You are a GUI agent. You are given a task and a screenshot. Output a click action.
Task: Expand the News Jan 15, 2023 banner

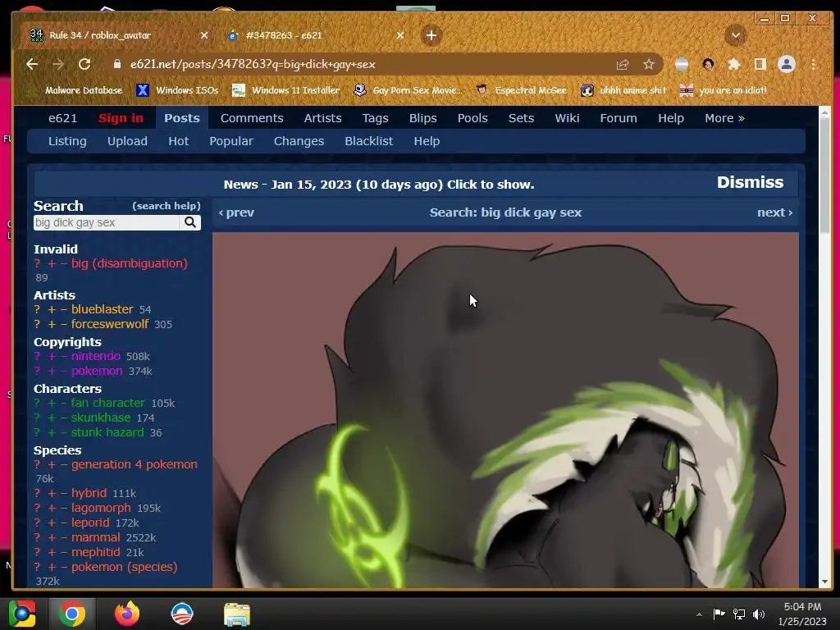[379, 185]
